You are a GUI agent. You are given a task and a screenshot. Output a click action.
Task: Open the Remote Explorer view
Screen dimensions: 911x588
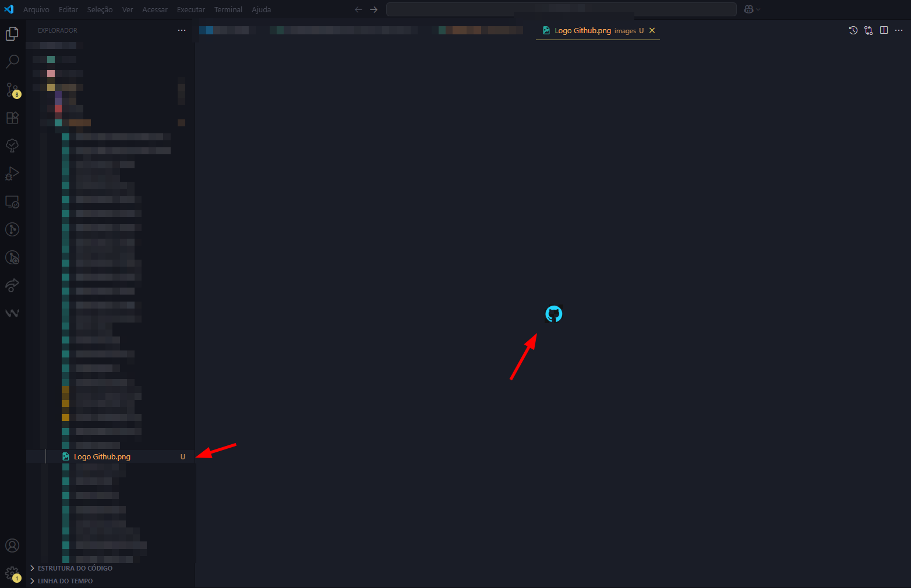12,202
